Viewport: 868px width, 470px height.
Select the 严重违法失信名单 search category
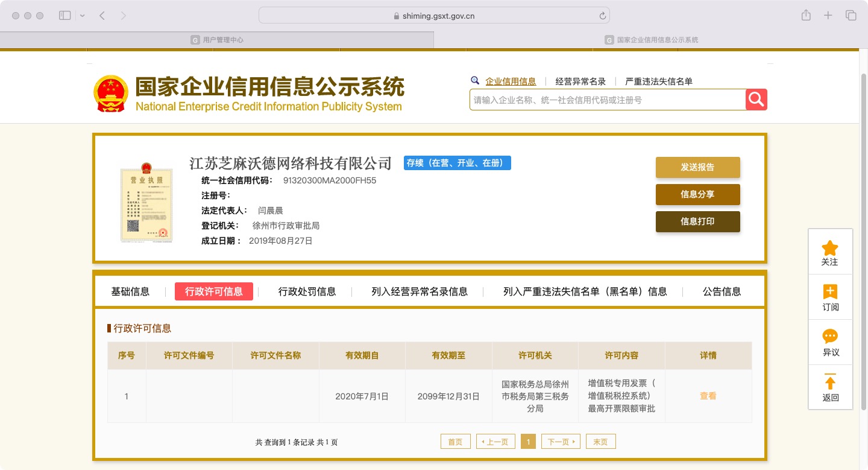(x=659, y=81)
